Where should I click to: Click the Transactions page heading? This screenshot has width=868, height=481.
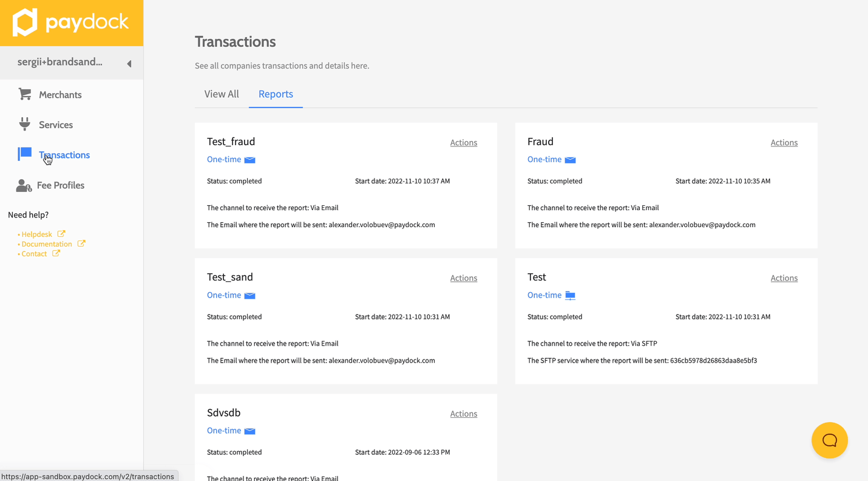point(235,42)
